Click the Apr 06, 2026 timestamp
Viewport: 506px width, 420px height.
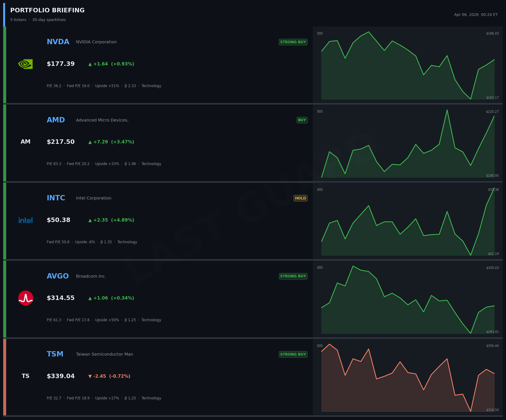[476, 15]
